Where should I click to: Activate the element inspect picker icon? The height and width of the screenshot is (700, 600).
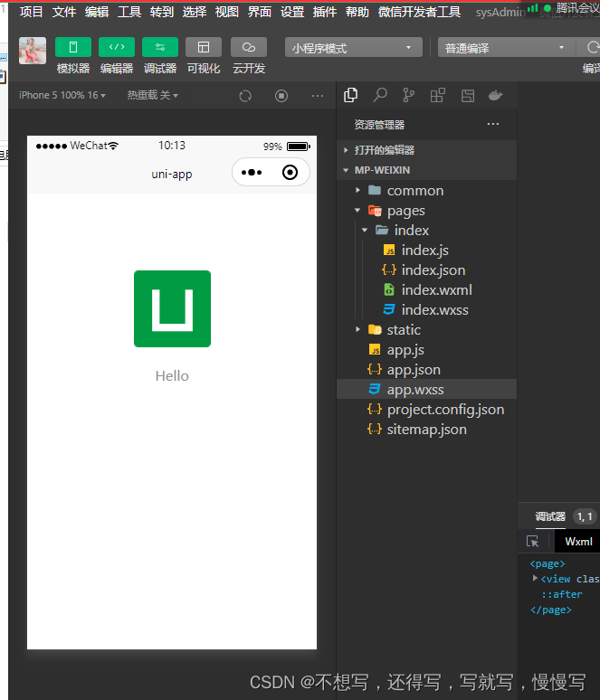click(x=532, y=542)
